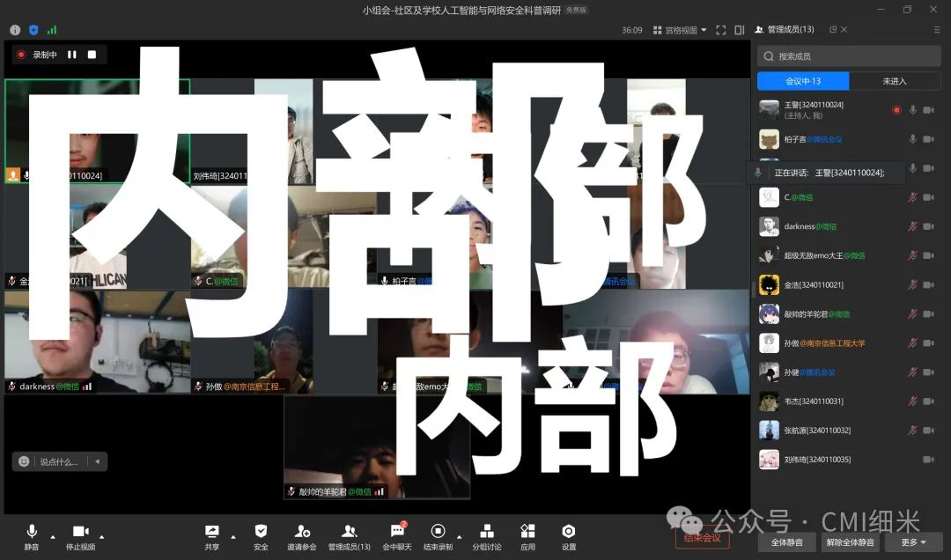The image size is (951, 560).
Task: Check network signal bars icon at top-left
Action: [x=52, y=30]
